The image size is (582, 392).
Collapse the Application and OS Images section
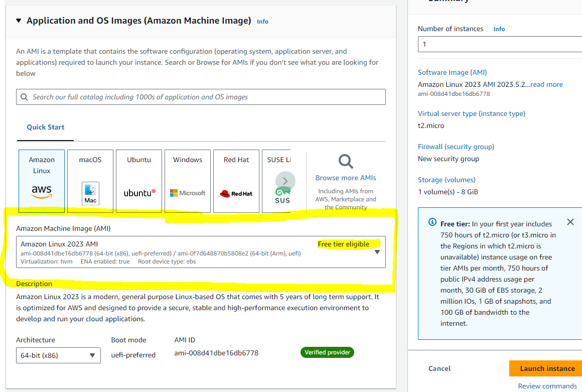[19, 21]
